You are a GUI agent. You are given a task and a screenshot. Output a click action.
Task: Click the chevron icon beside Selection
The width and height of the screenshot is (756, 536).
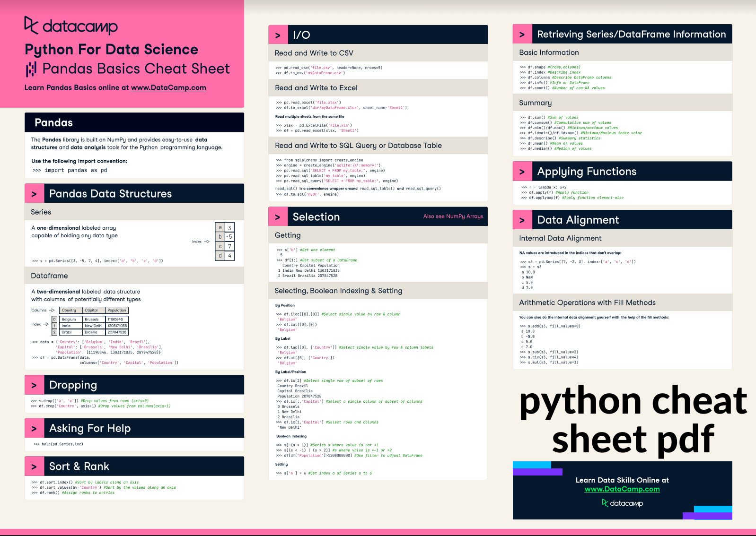pos(278,217)
